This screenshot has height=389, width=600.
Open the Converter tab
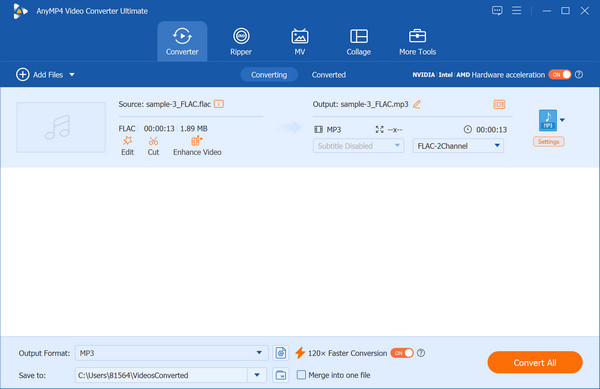[182, 41]
